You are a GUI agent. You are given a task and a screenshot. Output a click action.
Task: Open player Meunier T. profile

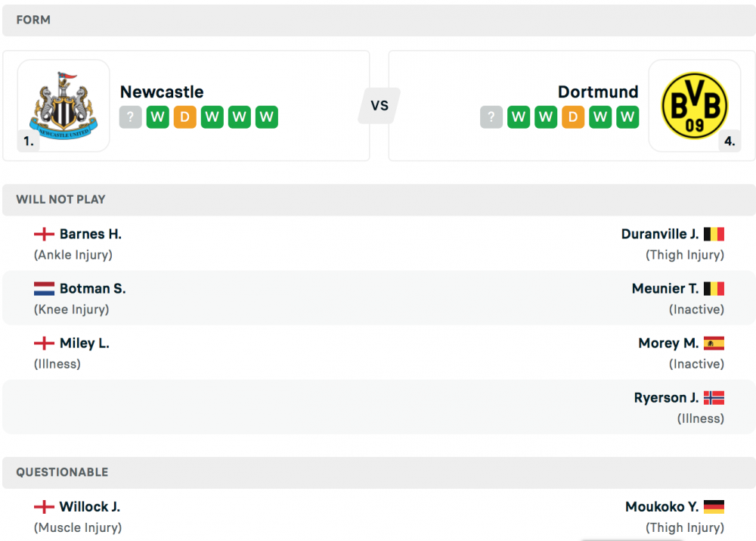click(665, 288)
